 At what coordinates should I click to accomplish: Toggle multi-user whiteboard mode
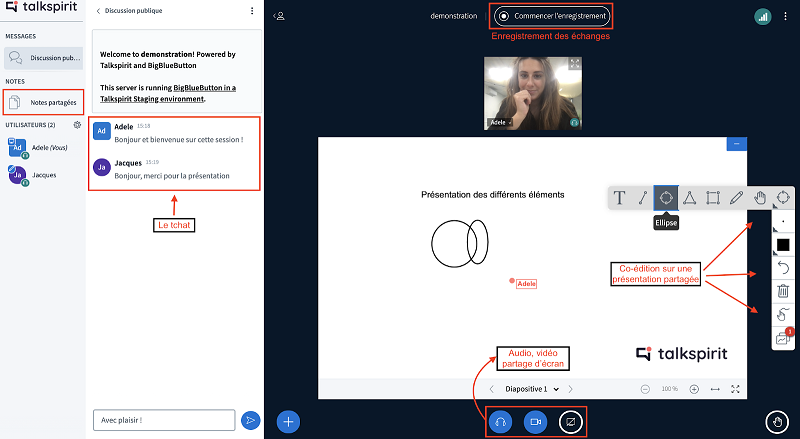(783, 337)
